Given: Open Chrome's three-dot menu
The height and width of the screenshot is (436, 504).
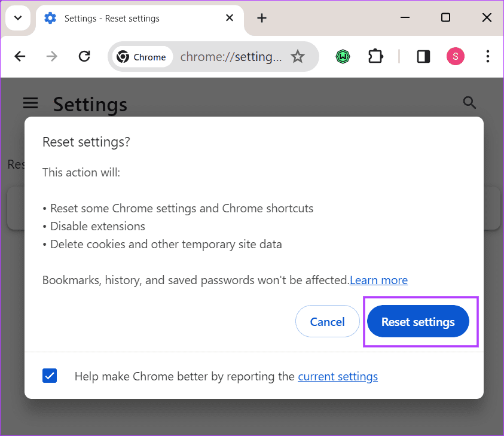Looking at the screenshot, I should (488, 56).
